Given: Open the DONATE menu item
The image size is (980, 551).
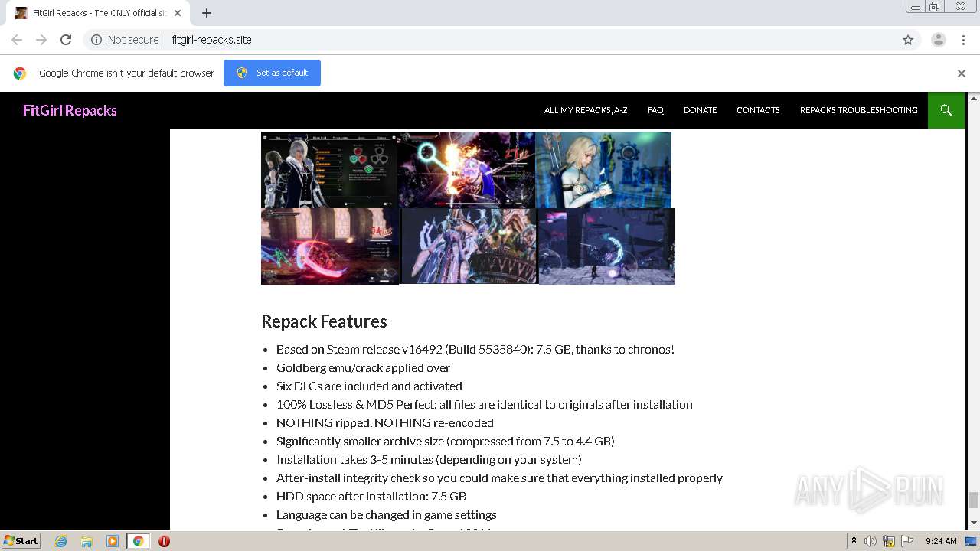Looking at the screenshot, I should [700, 110].
